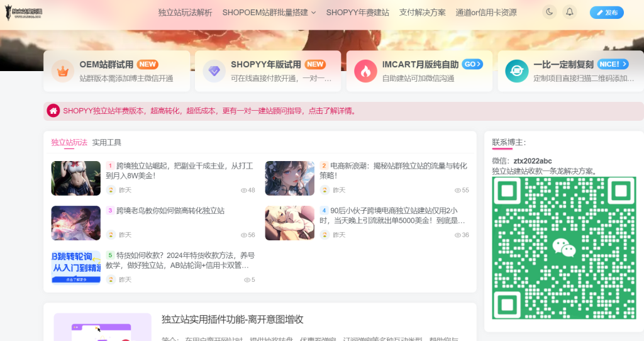Screen dimensions: 644x341
Task: Click the view count eye icon showing 48
Action: pos(243,190)
